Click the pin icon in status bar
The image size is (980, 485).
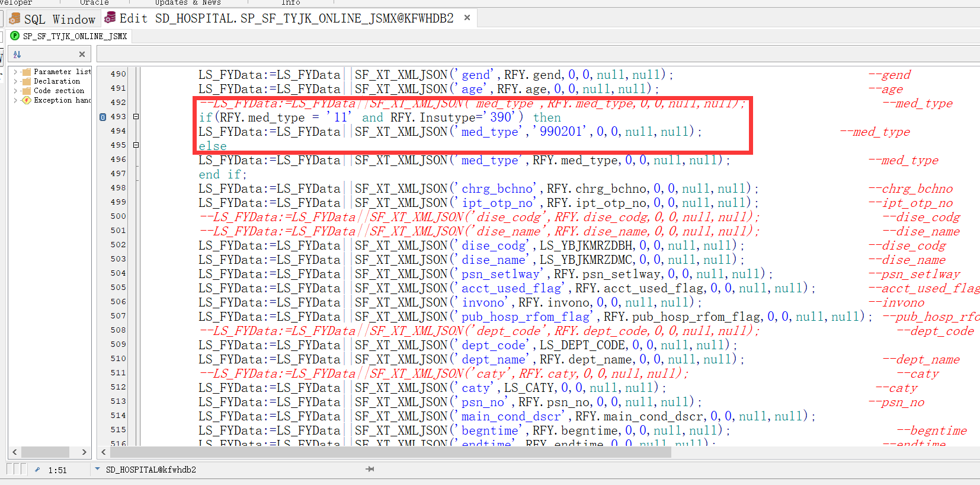coord(370,469)
